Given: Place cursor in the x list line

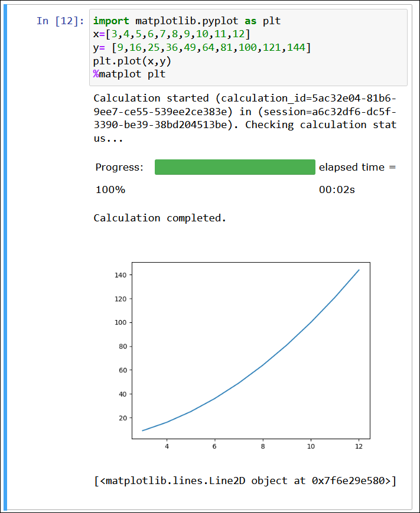Looking at the screenshot, I should tap(171, 34).
